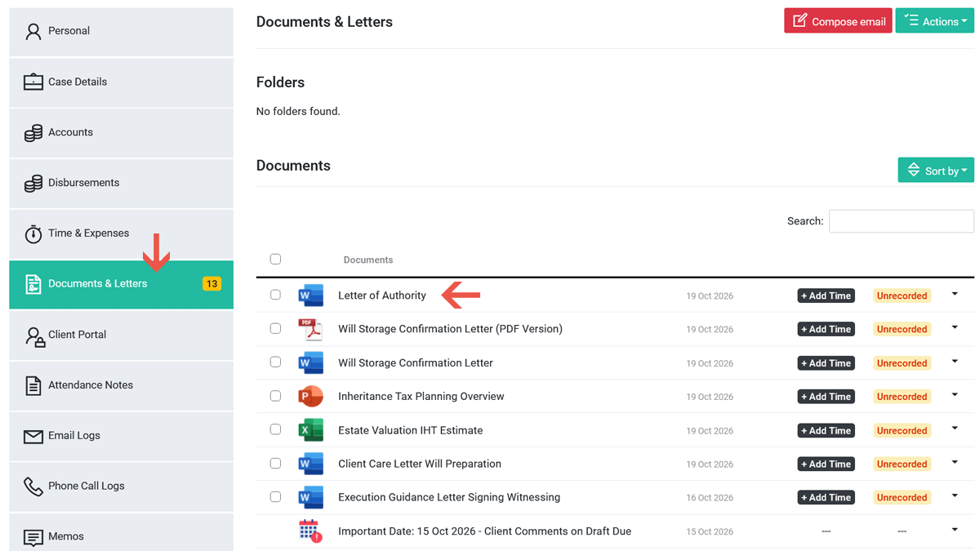Click the Compose email button

(838, 21)
